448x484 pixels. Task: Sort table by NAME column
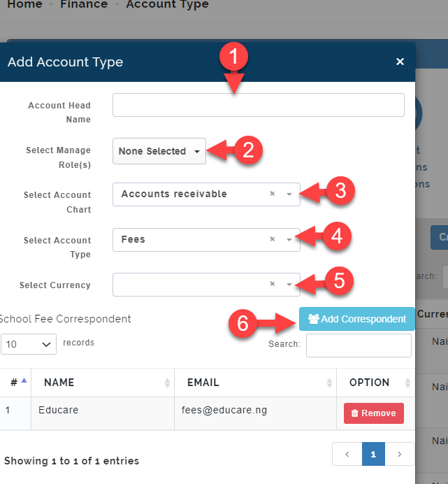tap(103, 383)
